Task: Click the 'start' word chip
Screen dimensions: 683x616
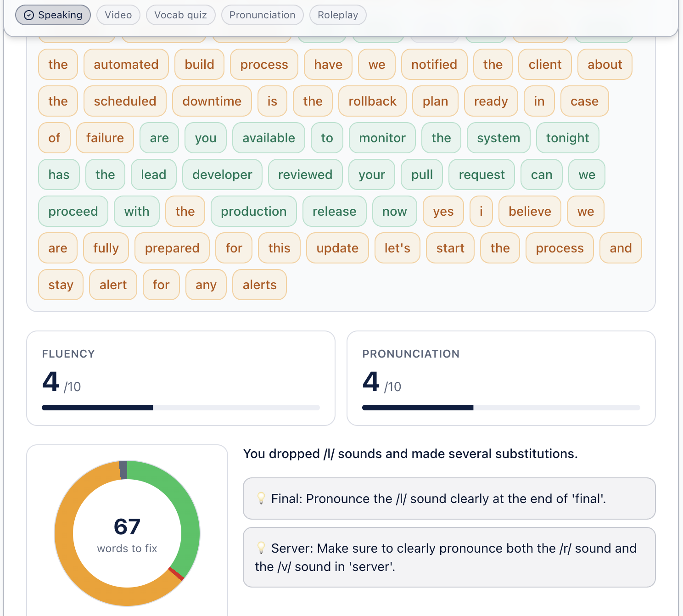Action: click(450, 248)
